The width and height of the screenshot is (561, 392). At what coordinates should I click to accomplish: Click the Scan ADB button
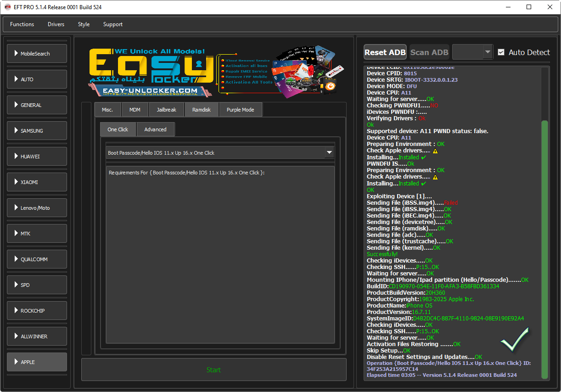[429, 52]
